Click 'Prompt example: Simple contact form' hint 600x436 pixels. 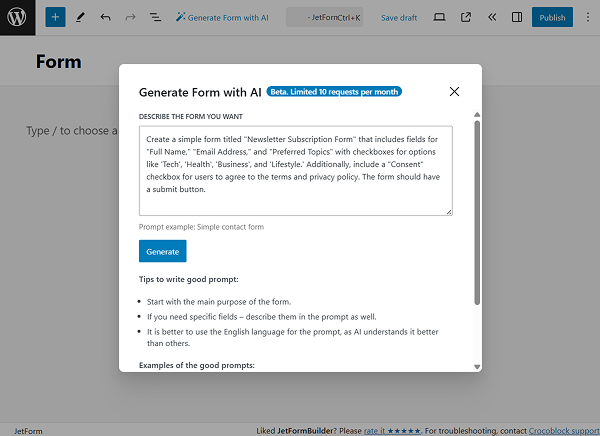201,227
